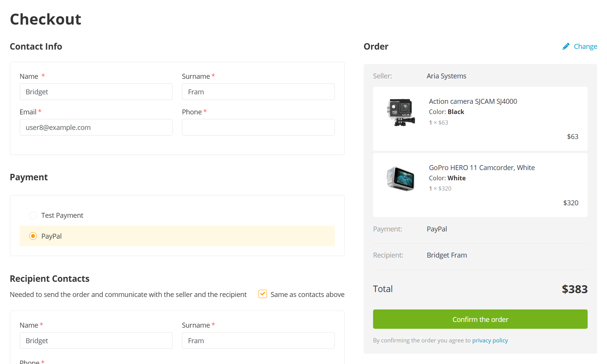Focus the Contact Info Name field
This screenshot has height=364, width=607.
coord(96,92)
